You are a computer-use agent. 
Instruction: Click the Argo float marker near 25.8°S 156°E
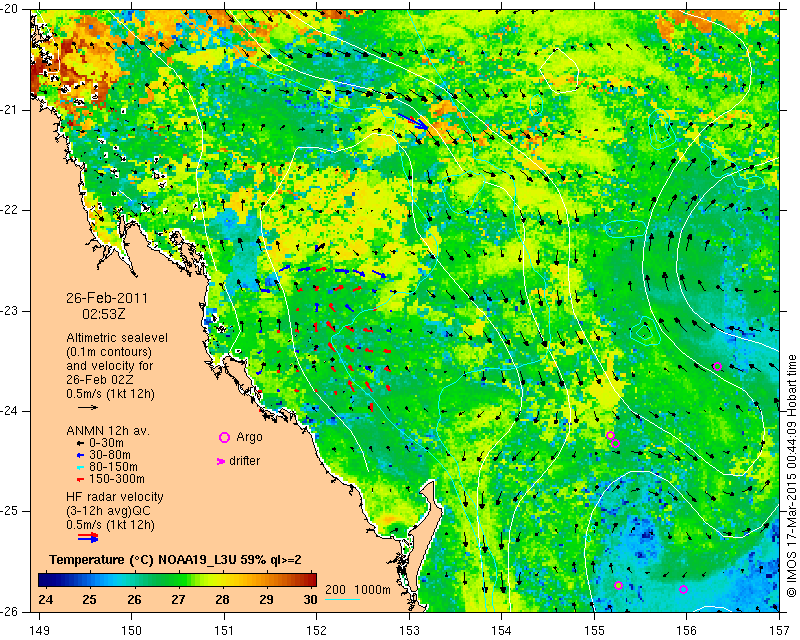click(683, 589)
